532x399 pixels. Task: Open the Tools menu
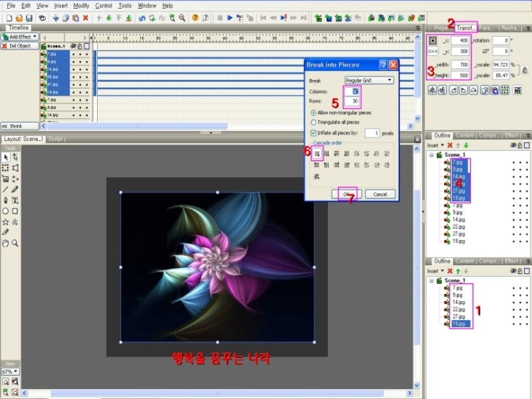[125, 6]
